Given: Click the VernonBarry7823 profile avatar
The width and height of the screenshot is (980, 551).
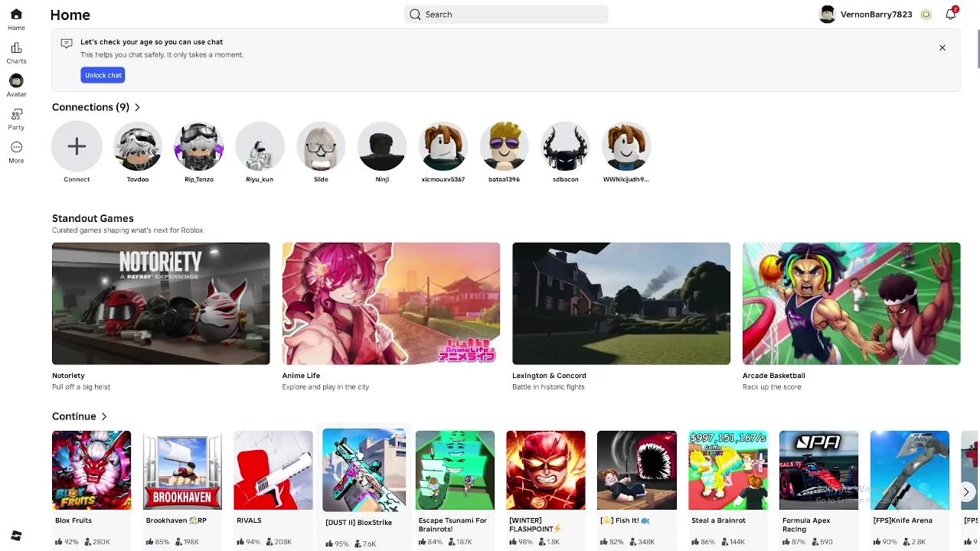Looking at the screenshot, I should 827,15.
